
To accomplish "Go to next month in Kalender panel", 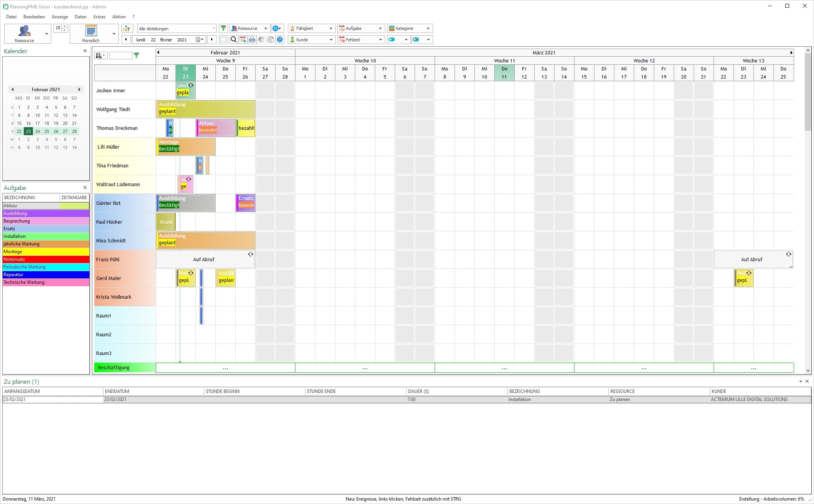I will 79,89.
